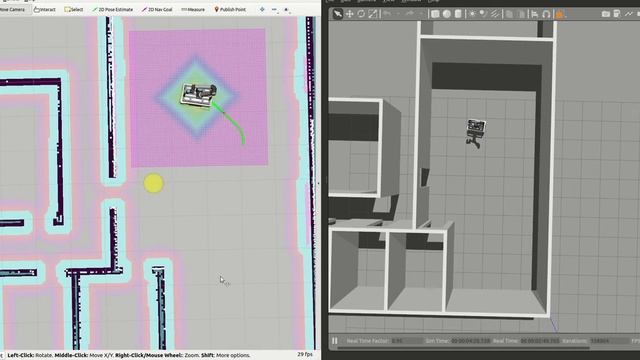
Task: Choose the Select tool in RViz
Action: (x=74, y=9)
